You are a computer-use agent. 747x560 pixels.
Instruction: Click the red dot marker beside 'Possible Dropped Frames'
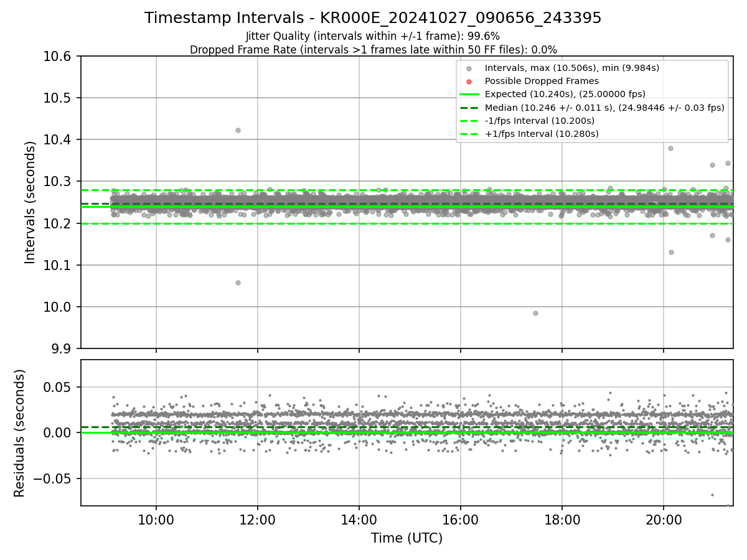point(469,82)
